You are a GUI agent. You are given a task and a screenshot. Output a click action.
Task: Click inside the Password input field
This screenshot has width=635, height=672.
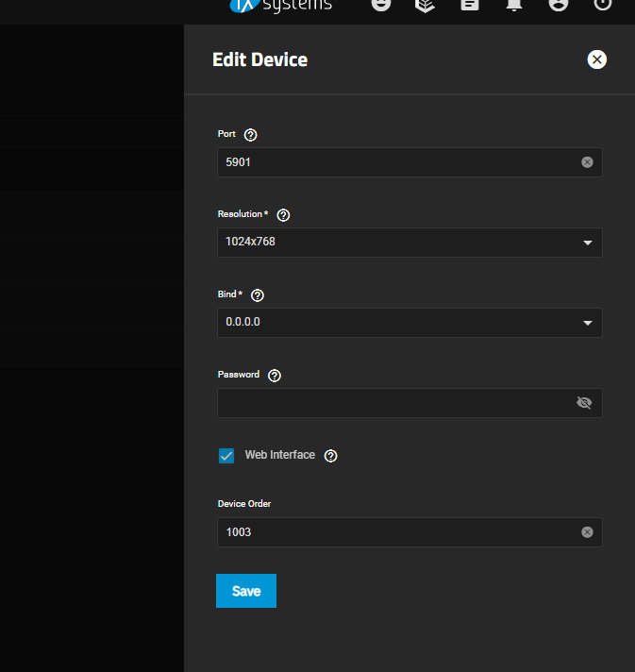tap(396, 403)
